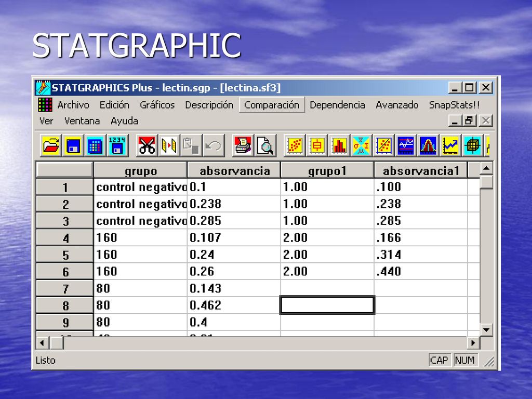The height and width of the screenshot is (399, 532).
Task: Select the grupo1 column header
Action: [x=327, y=170]
